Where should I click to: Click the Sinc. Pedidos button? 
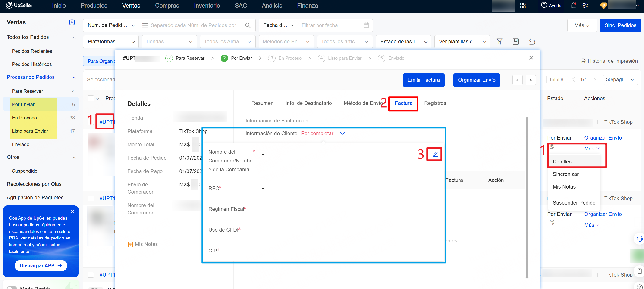pyautogui.click(x=620, y=25)
